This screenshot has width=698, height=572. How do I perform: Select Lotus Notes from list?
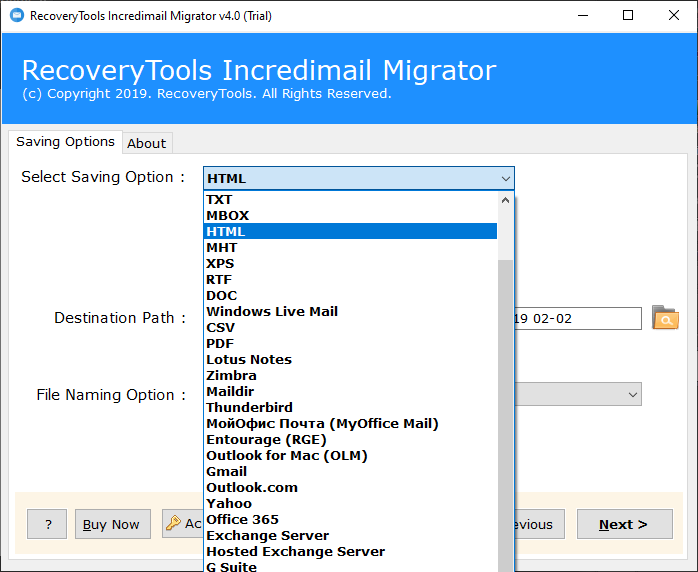[x=350, y=360]
